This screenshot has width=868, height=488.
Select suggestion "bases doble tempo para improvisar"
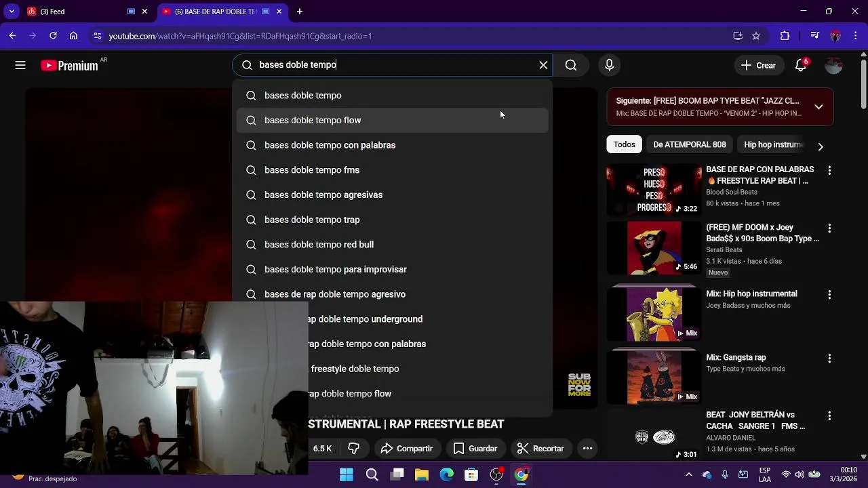[393, 269]
